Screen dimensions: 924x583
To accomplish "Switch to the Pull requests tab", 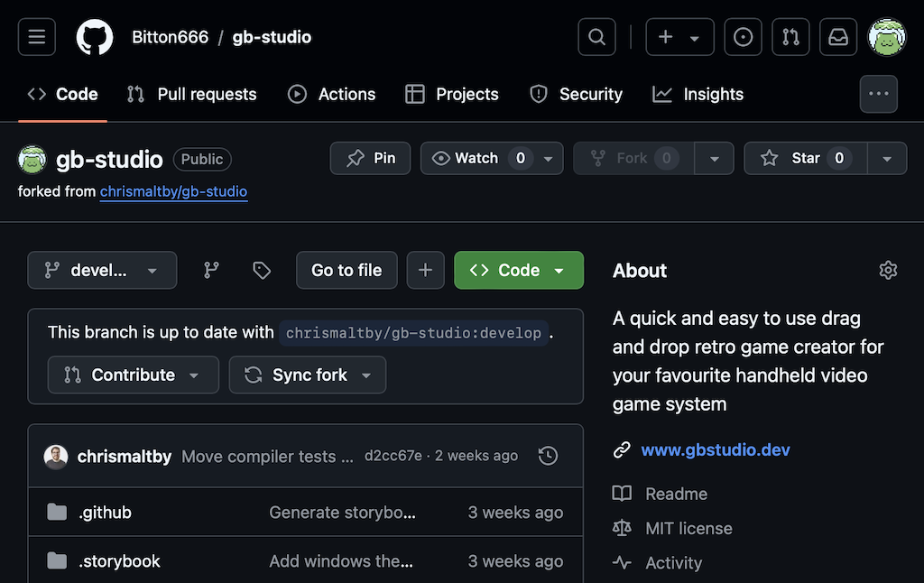I will click(x=192, y=95).
